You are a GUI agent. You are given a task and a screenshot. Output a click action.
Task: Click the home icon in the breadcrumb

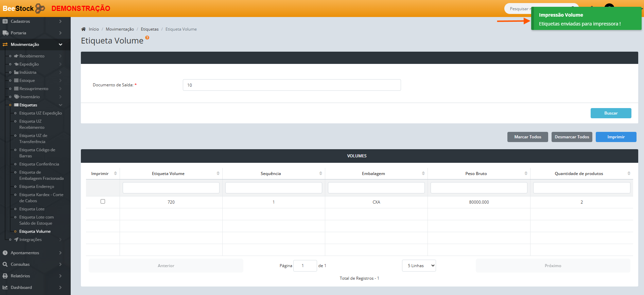pyautogui.click(x=83, y=29)
